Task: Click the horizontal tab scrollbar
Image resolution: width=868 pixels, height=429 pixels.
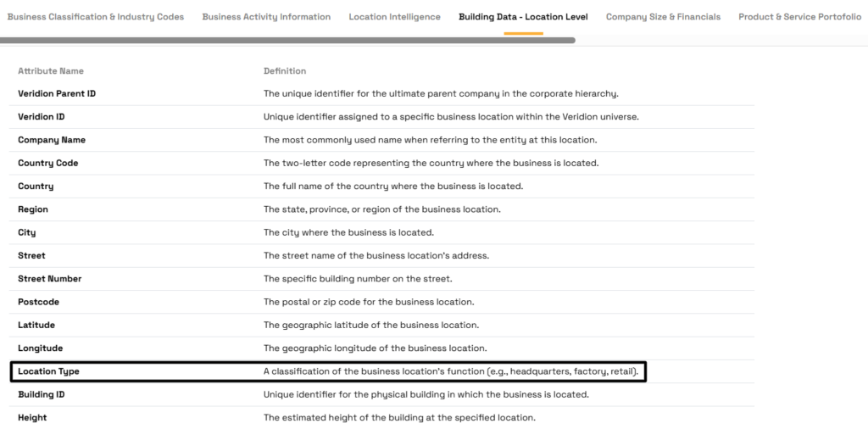Action: point(287,40)
